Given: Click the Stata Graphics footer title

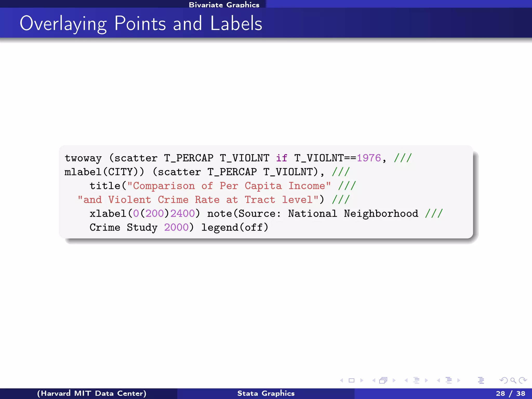Looking at the screenshot, I should (266, 393).
